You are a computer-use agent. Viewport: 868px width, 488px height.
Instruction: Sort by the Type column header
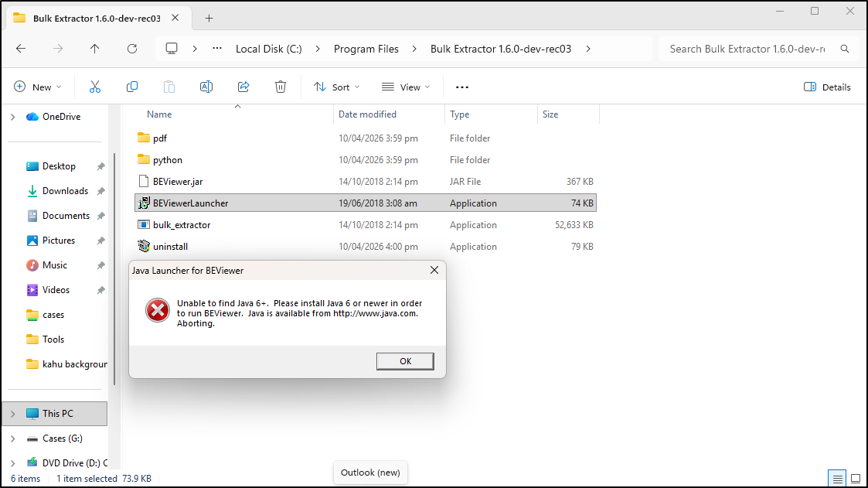tap(459, 114)
